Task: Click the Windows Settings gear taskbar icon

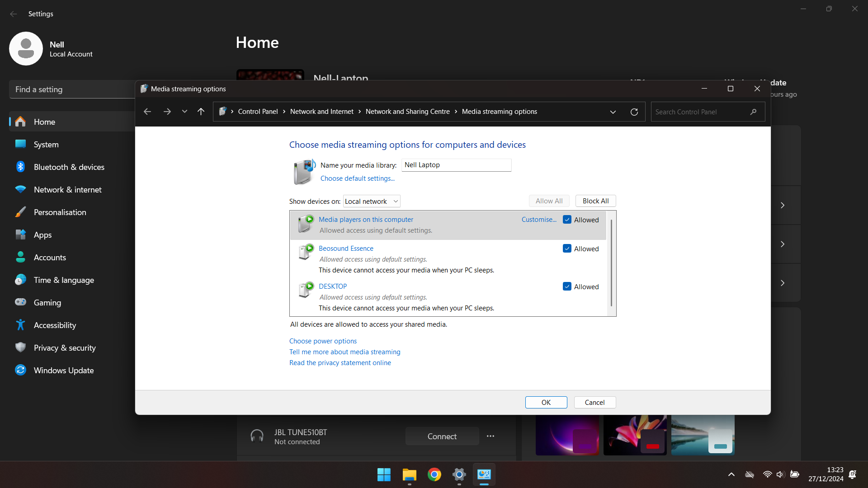Action: coord(459,474)
